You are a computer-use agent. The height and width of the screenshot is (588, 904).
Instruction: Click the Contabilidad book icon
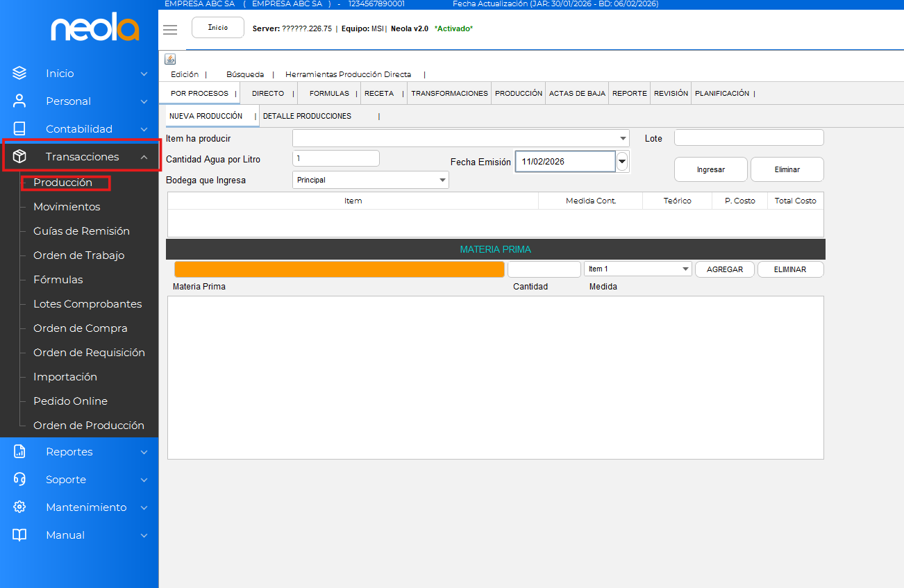[x=19, y=128]
